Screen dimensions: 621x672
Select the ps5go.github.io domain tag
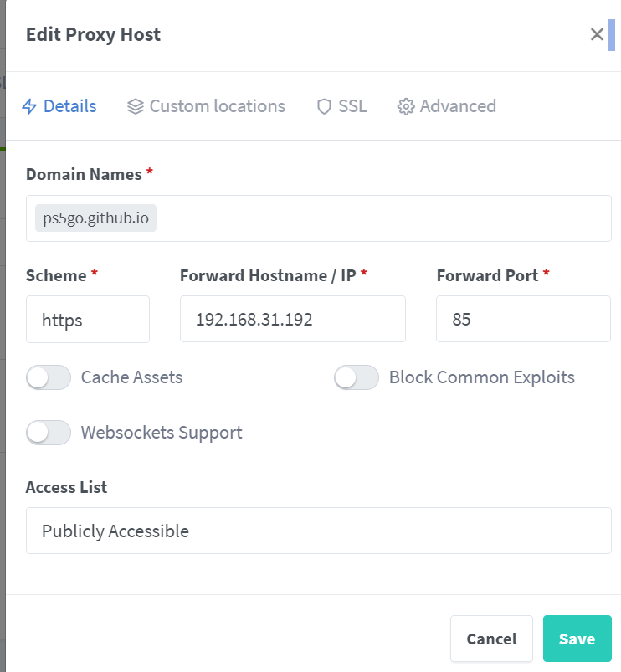tap(95, 218)
